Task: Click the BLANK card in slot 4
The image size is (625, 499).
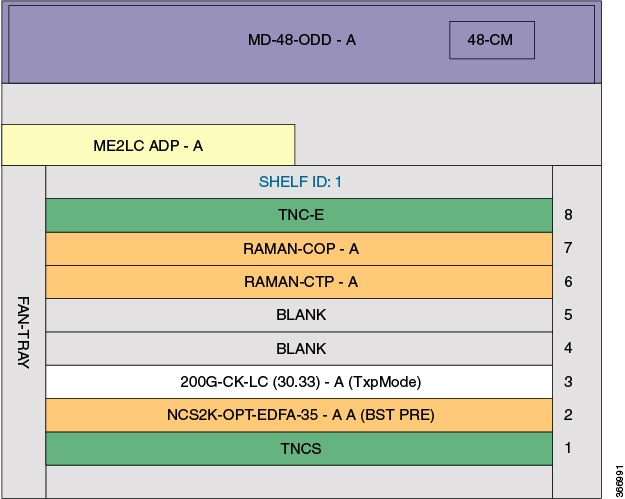Action: coord(299,349)
